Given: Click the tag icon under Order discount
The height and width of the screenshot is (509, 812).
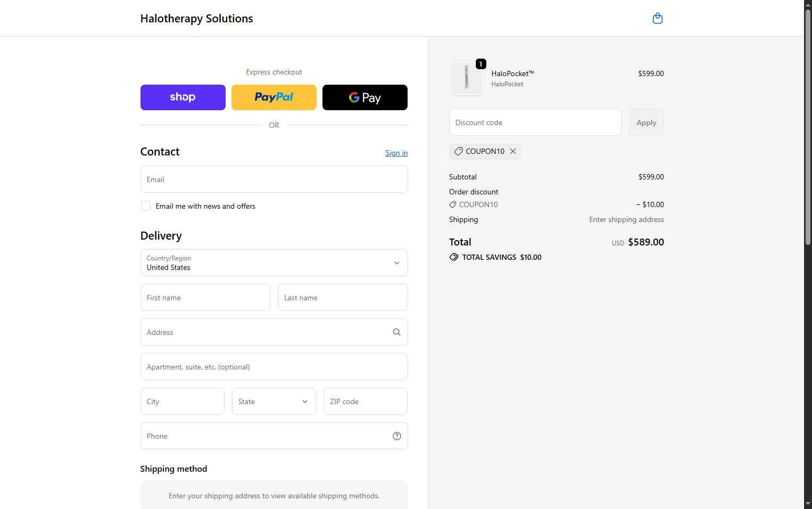Looking at the screenshot, I should pyautogui.click(x=453, y=204).
